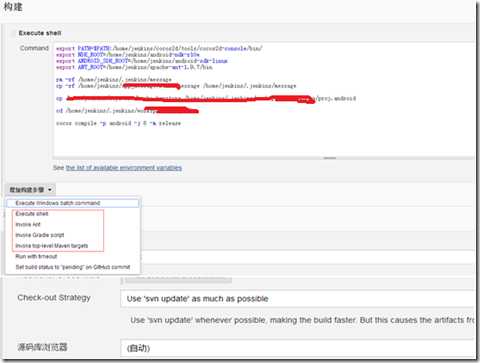Open the list of available environment variables link
This screenshot has height=363, width=480.
pyautogui.click(x=124, y=168)
